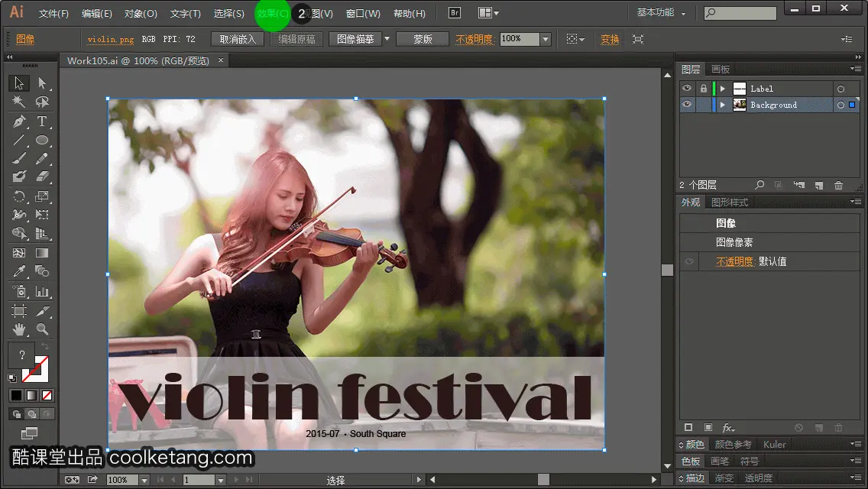Select the Pen tool
The width and height of the screenshot is (868, 489).
19,121
